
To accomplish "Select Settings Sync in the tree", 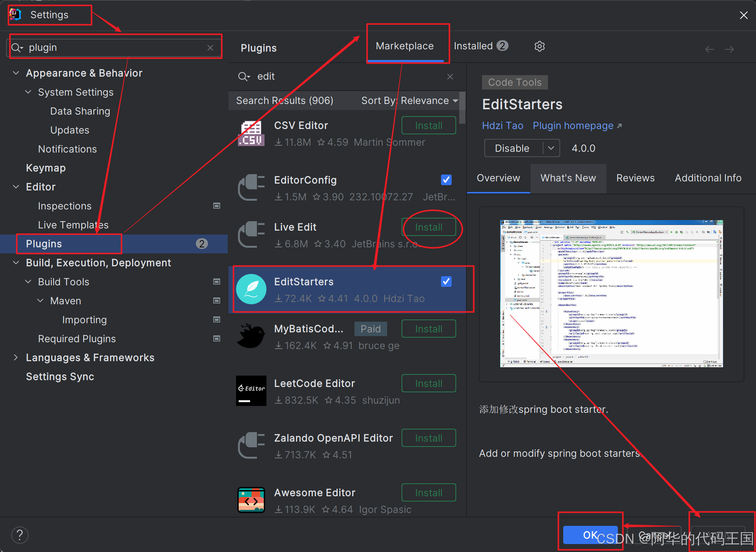I will click(60, 376).
